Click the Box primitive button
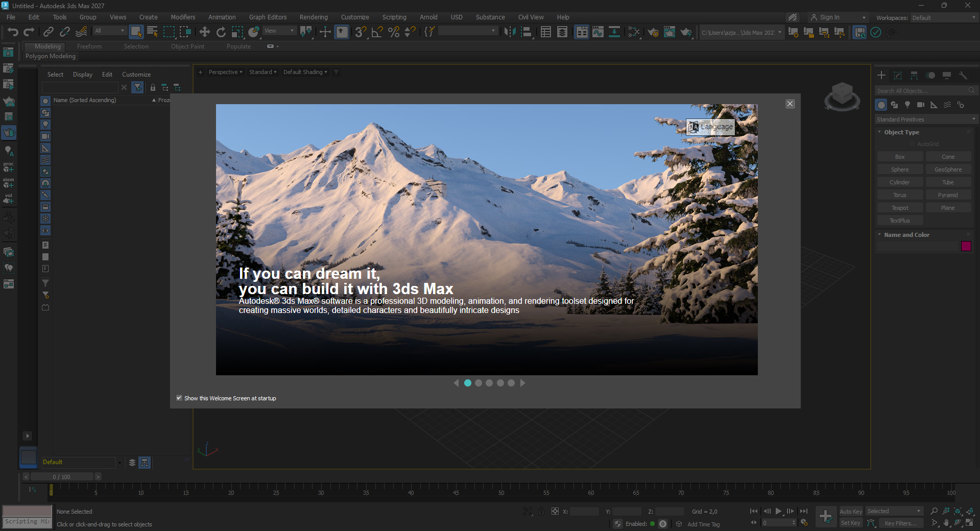980x531 pixels. [x=900, y=157]
